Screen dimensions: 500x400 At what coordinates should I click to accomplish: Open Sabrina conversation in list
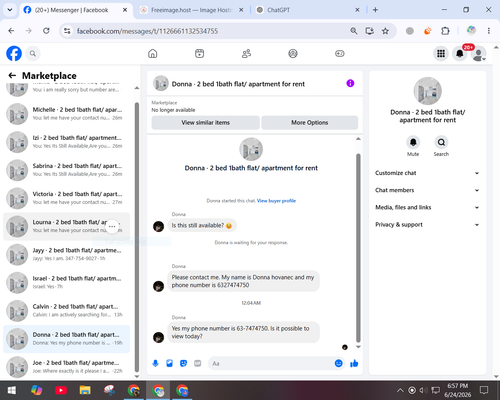(x=67, y=170)
